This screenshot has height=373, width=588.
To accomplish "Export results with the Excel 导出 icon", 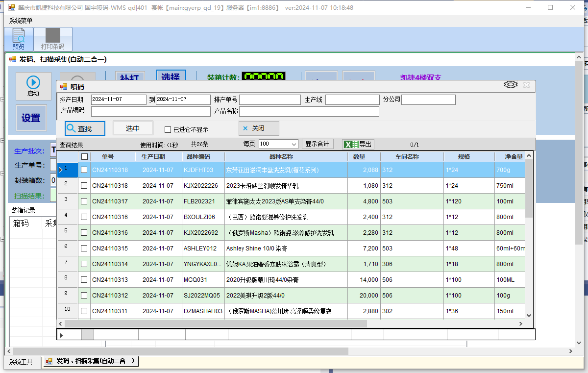I will (358, 144).
